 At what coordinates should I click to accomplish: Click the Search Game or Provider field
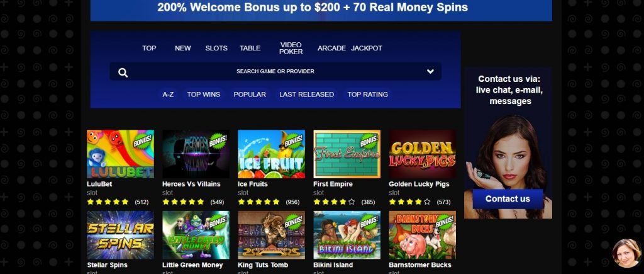[275, 71]
